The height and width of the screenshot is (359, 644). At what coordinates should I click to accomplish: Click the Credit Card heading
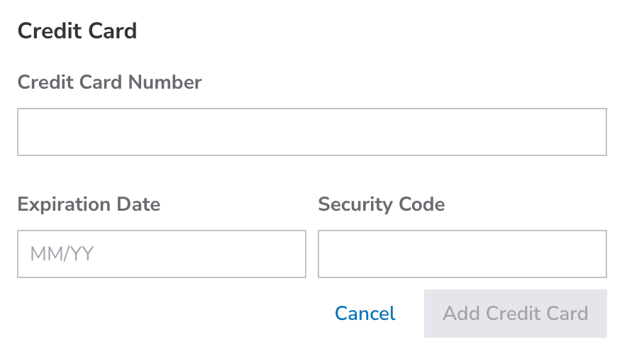pos(77,31)
